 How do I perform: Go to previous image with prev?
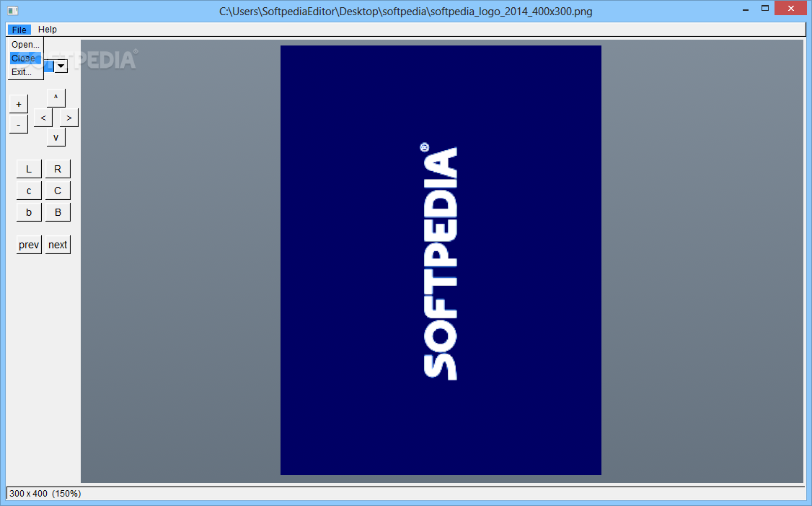pos(29,245)
